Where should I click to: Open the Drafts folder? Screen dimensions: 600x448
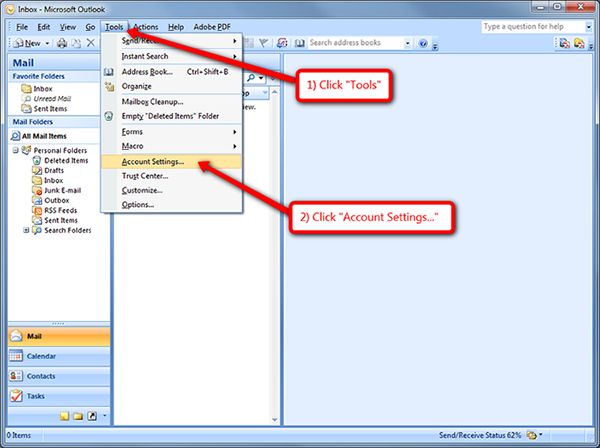click(48, 170)
